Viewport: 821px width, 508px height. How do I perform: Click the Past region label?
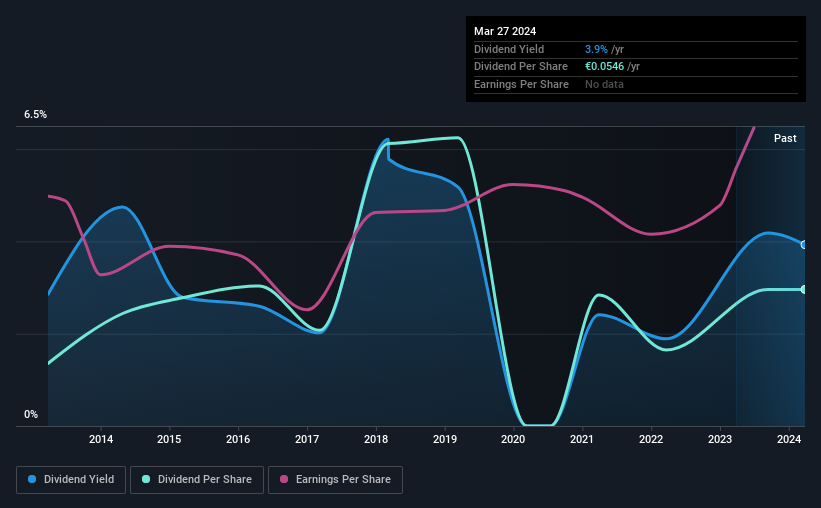point(785,138)
